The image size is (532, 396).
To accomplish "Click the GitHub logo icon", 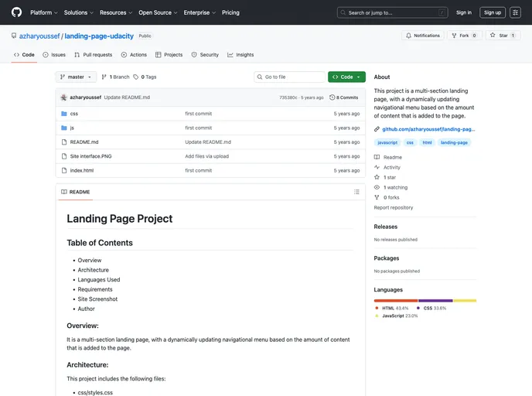I will coord(17,12).
